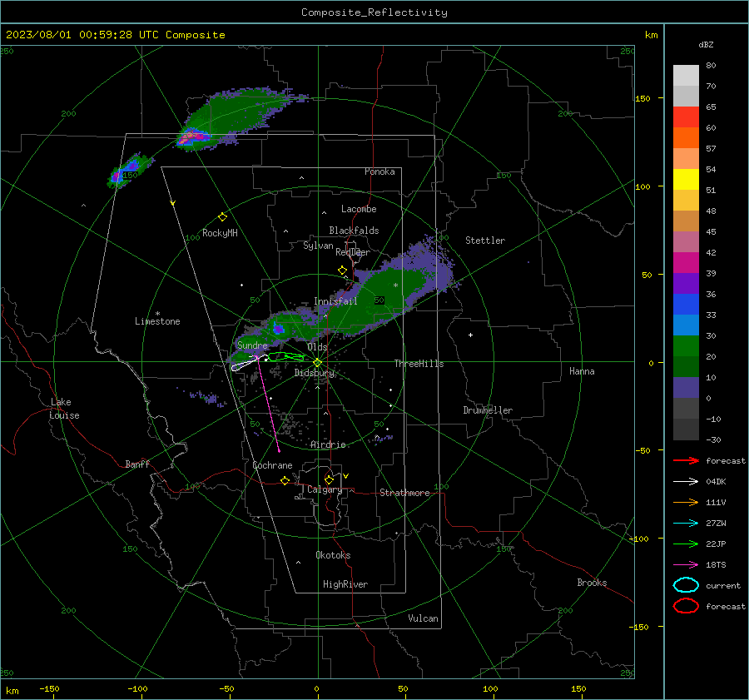Click the Banff town label

point(137,464)
